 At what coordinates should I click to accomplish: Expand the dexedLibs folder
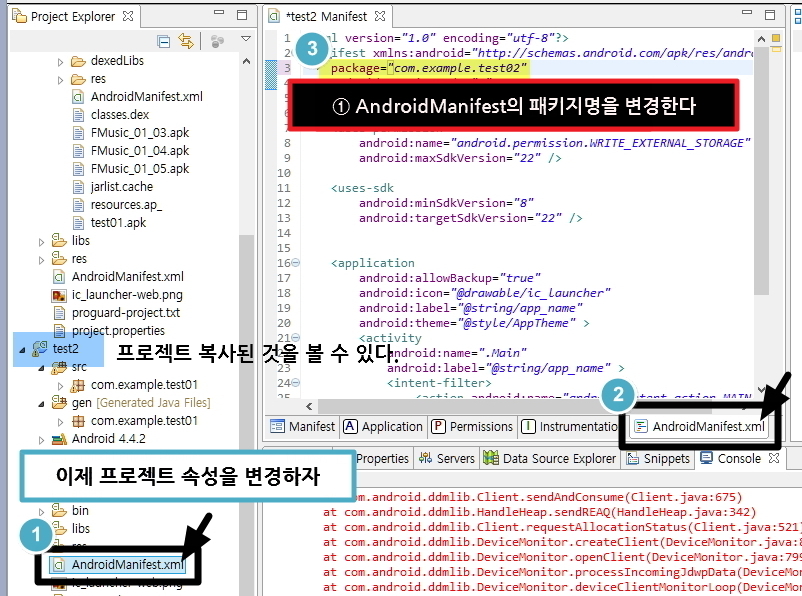click(x=60, y=62)
